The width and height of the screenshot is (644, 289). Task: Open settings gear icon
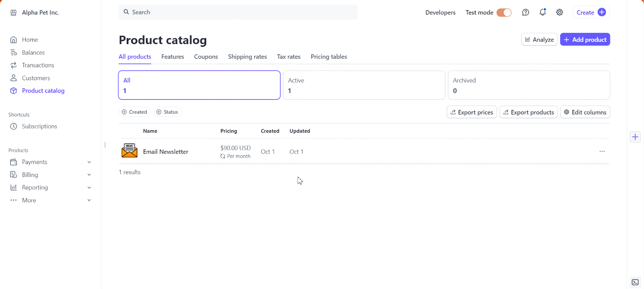tap(559, 12)
